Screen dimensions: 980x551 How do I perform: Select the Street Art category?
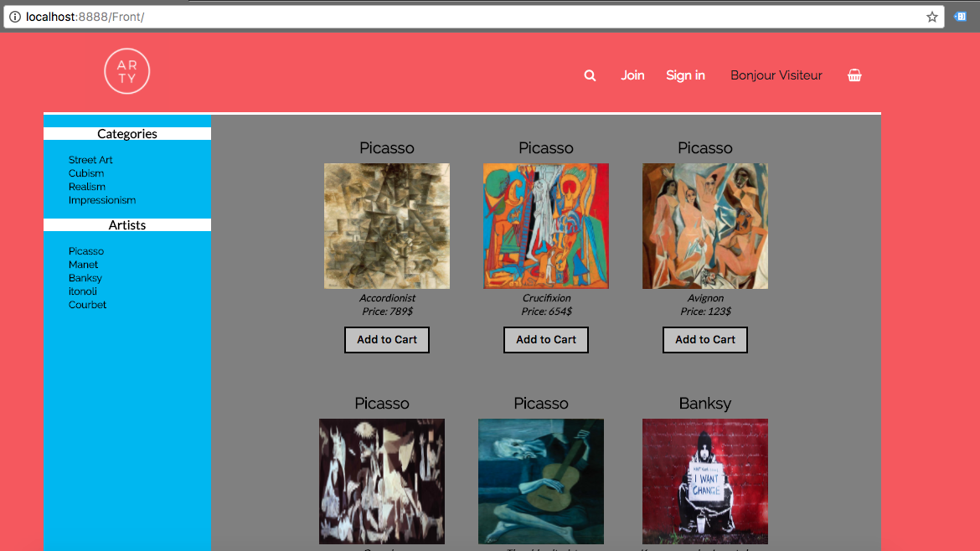click(90, 160)
